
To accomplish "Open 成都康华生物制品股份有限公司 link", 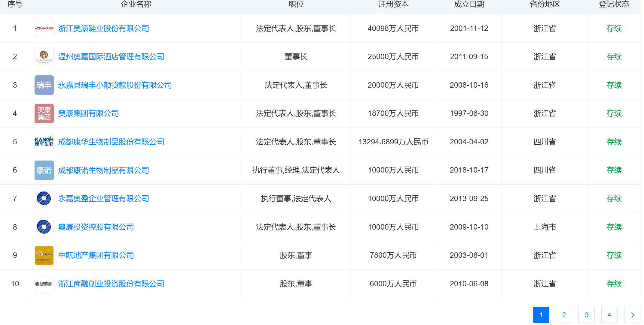I will [111, 142].
